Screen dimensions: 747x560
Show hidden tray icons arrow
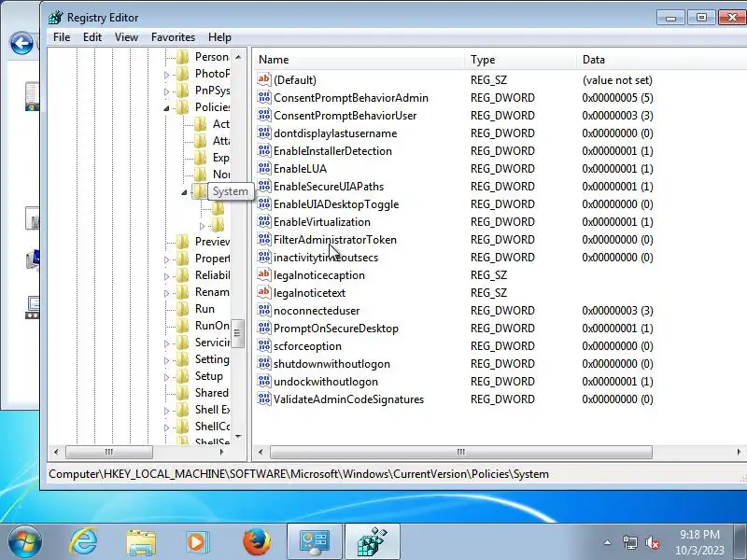(x=608, y=542)
